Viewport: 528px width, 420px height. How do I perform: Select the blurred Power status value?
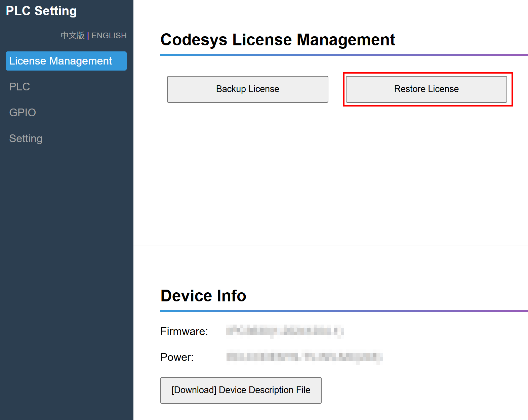(x=304, y=357)
